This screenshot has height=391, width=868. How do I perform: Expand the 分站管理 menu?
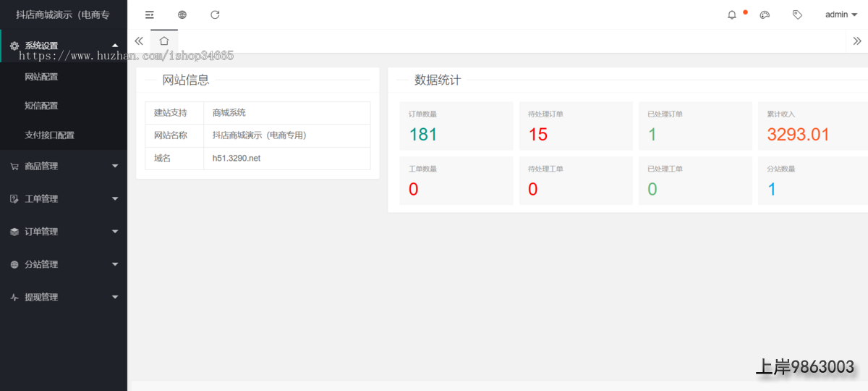pos(64,264)
